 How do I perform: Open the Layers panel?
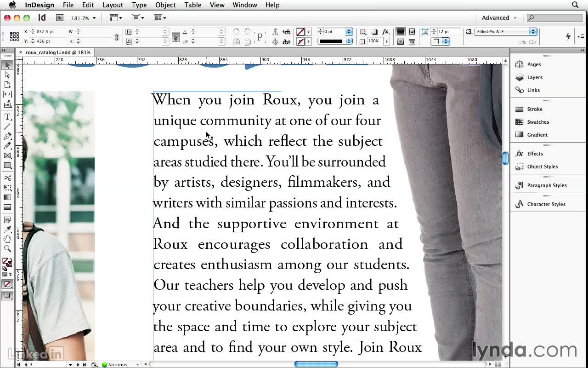tap(535, 77)
